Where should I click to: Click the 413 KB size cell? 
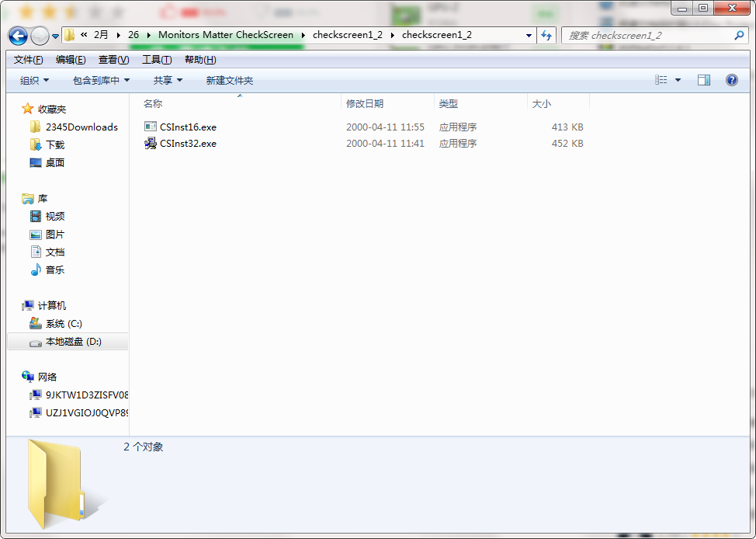tap(567, 127)
